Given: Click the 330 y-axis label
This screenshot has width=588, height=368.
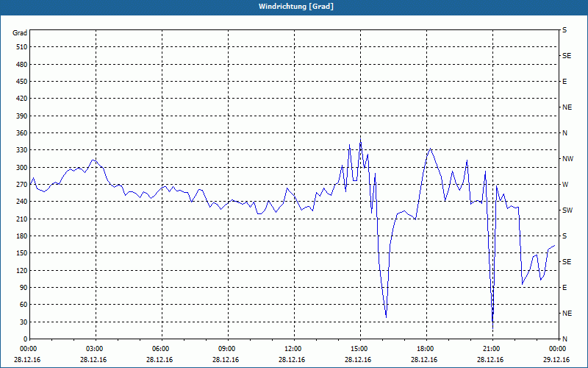Looking at the screenshot, I should (22, 150).
